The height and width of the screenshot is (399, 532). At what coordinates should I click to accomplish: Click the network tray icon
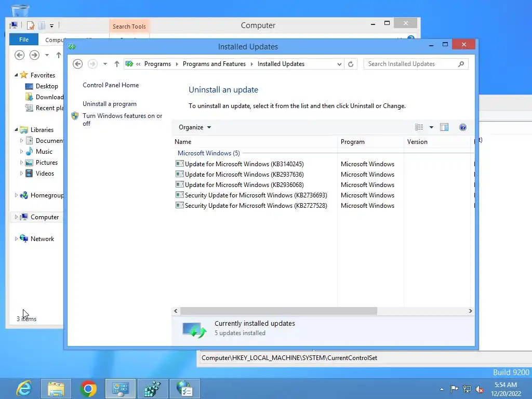467,389
